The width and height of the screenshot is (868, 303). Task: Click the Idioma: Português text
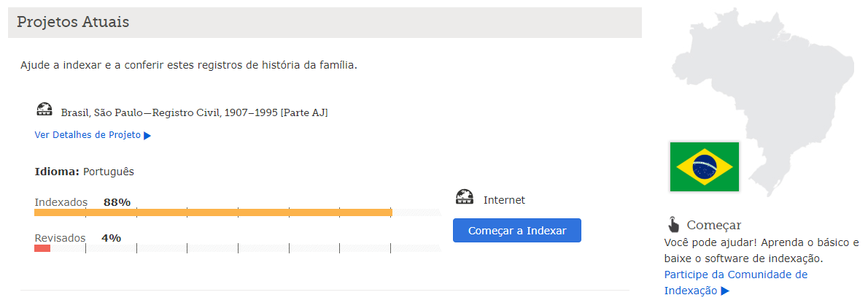84,172
